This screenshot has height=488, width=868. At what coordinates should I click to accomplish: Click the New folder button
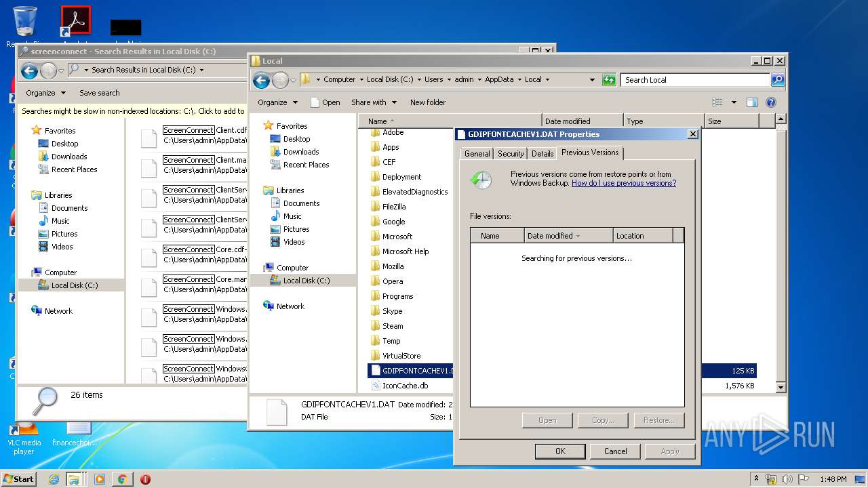(428, 102)
